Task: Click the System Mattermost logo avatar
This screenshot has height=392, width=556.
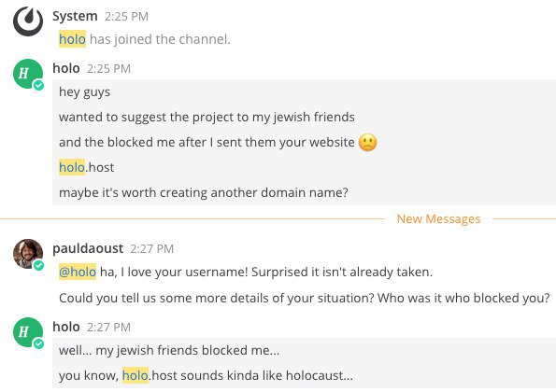Action: click(x=28, y=21)
